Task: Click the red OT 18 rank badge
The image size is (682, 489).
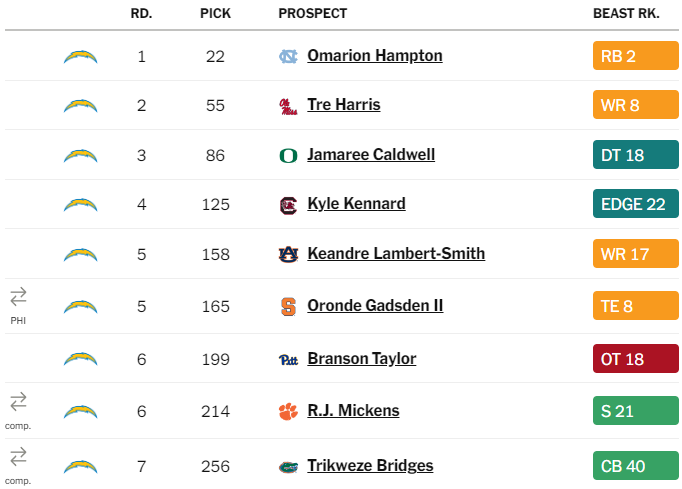Action: tap(635, 358)
